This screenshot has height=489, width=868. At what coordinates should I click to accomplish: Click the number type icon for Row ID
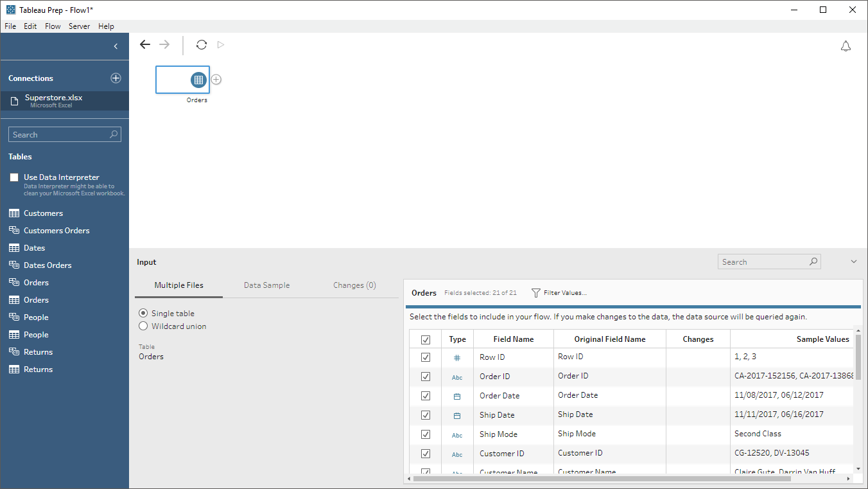click(x=457, y=358)
